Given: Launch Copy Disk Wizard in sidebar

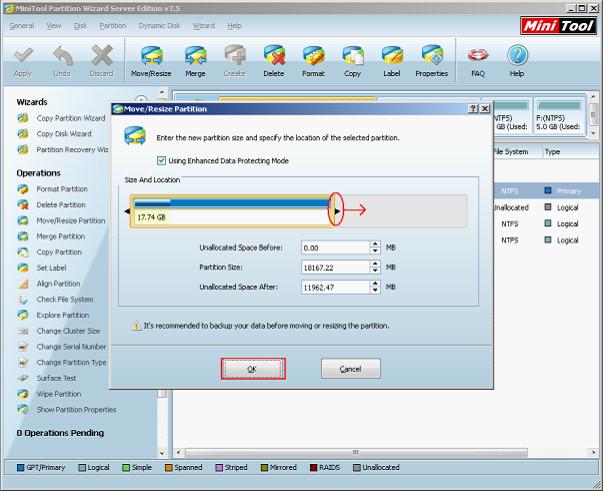Looking at the screenshot, I should [x=54, y=134].
